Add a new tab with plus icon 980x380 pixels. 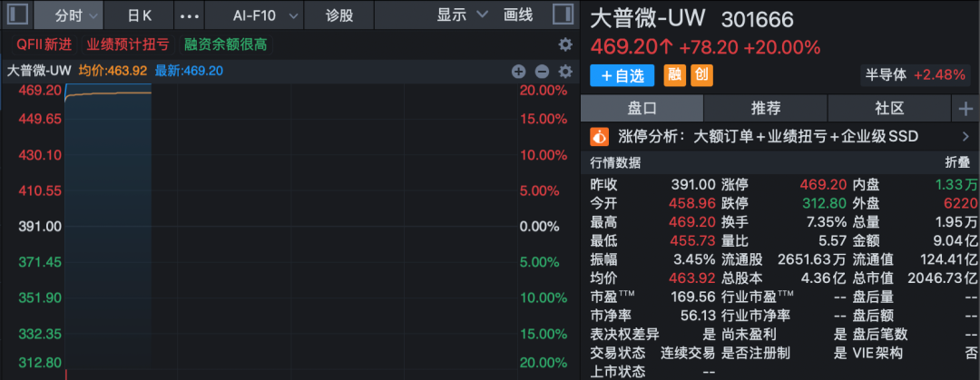965,109
